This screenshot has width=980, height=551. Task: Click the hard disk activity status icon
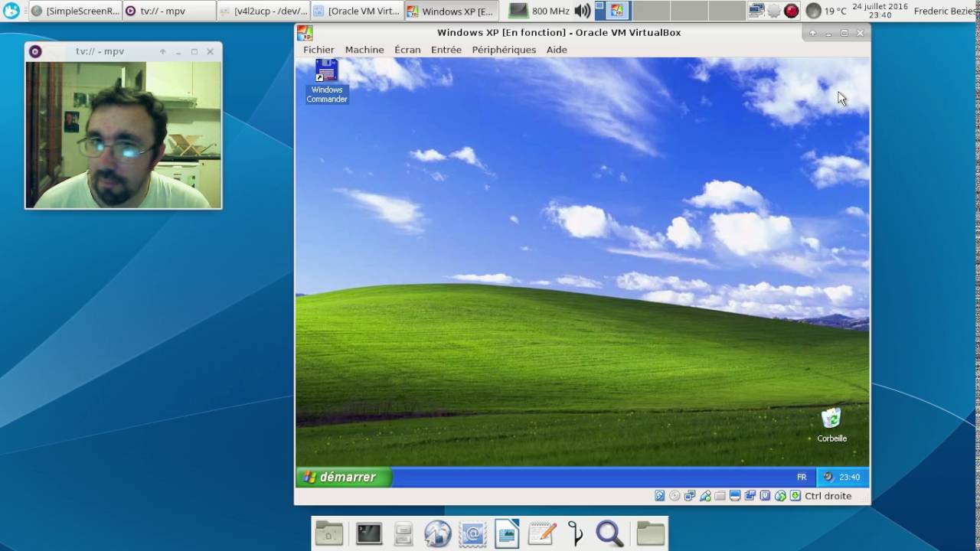pos(659,496)
